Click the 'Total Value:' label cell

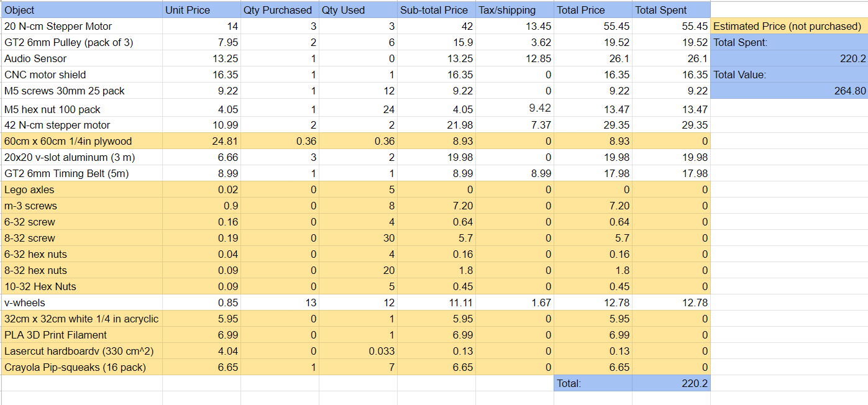(x=788, y=75)
